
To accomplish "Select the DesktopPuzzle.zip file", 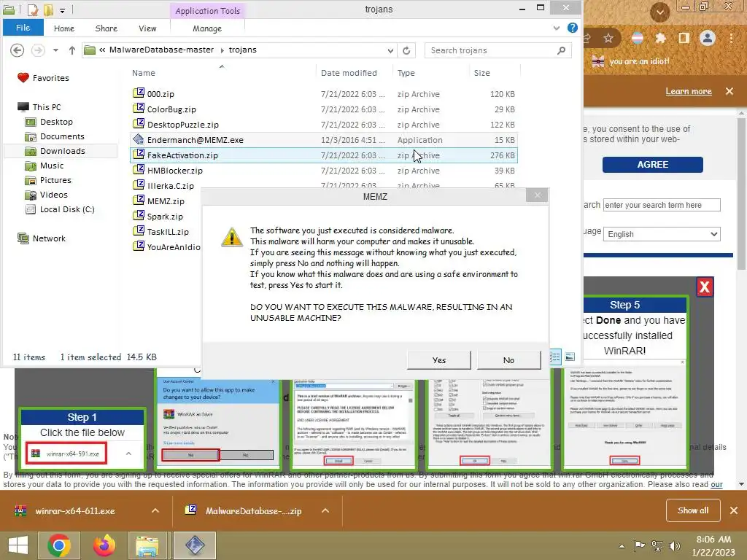I will click(x=182, y=125).
